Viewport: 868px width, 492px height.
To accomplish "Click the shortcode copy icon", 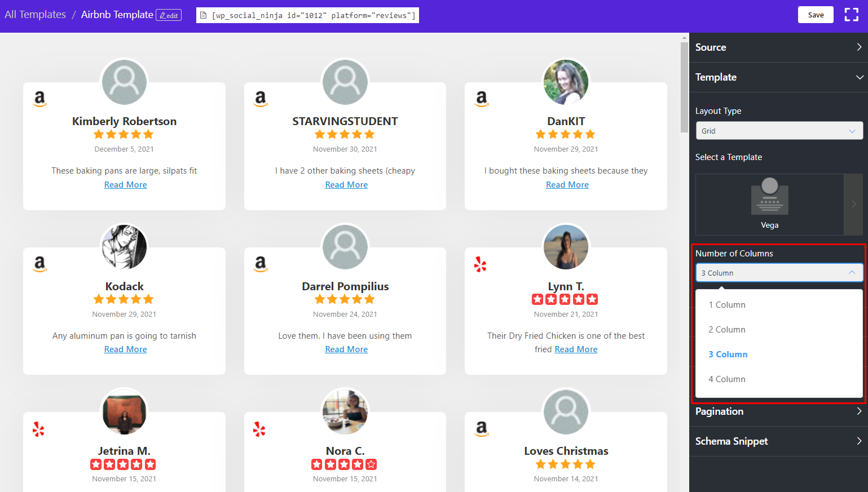I will coord(204,15).
